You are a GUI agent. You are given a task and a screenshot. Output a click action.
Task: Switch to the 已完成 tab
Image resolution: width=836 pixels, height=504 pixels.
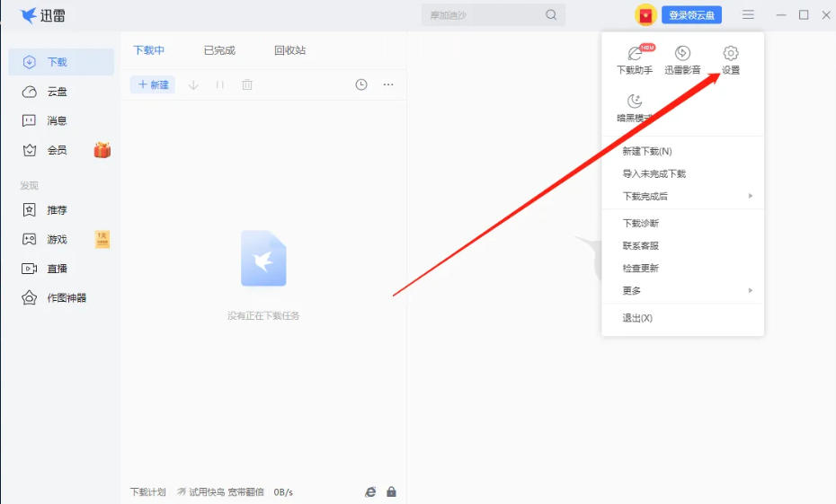(219, 50)
